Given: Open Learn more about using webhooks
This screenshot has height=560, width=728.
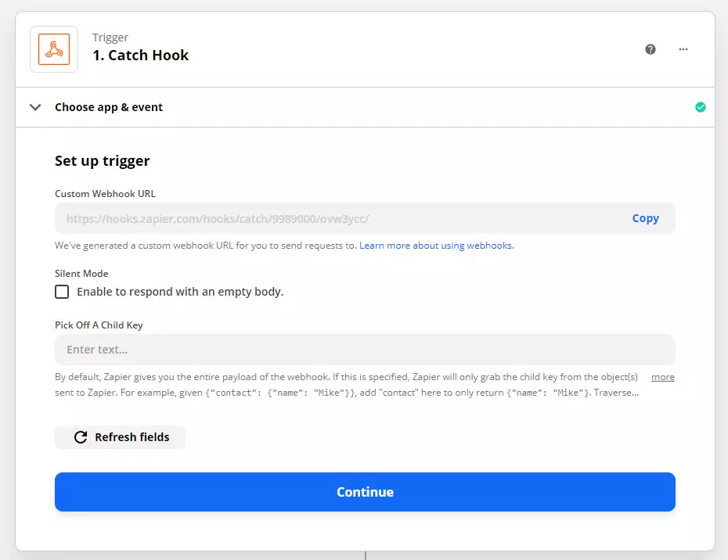Looking at the screenshot, I should tap(437, 245).
